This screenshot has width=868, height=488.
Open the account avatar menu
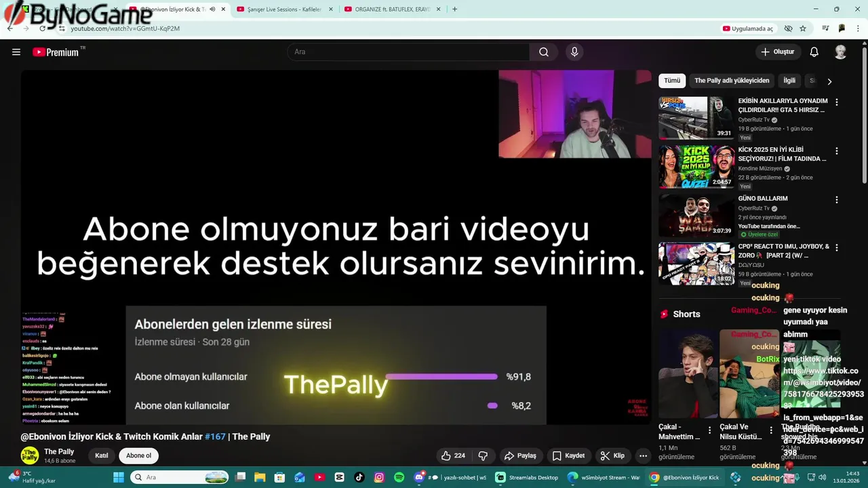click(x=840, y=52)
